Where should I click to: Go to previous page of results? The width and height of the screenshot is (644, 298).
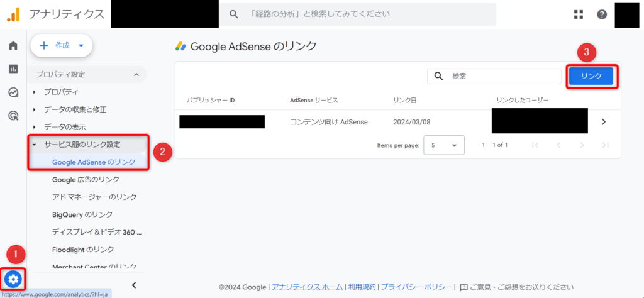[x=558, y=145]
